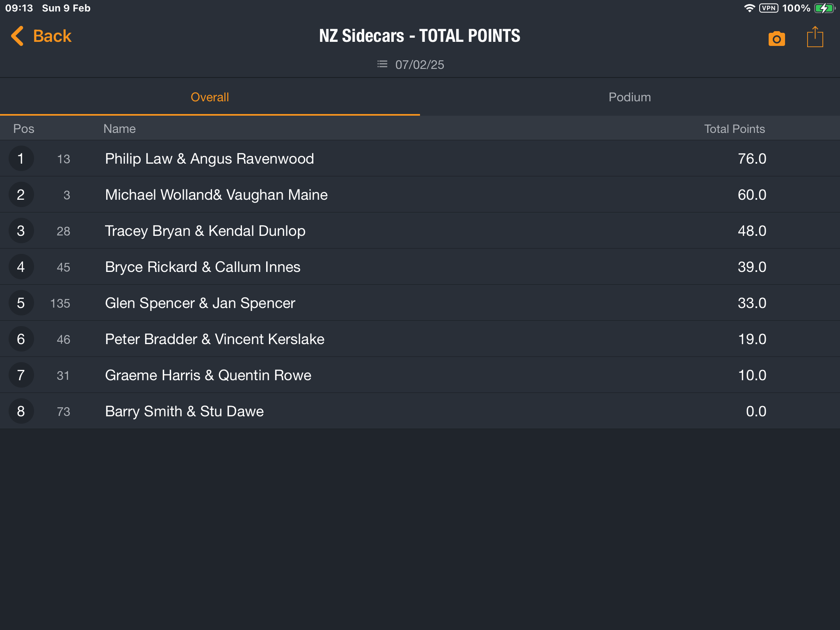Viewport: 840px width, 630px height.
Task: Tap the list icon beside the date
Action: [382, 64]
